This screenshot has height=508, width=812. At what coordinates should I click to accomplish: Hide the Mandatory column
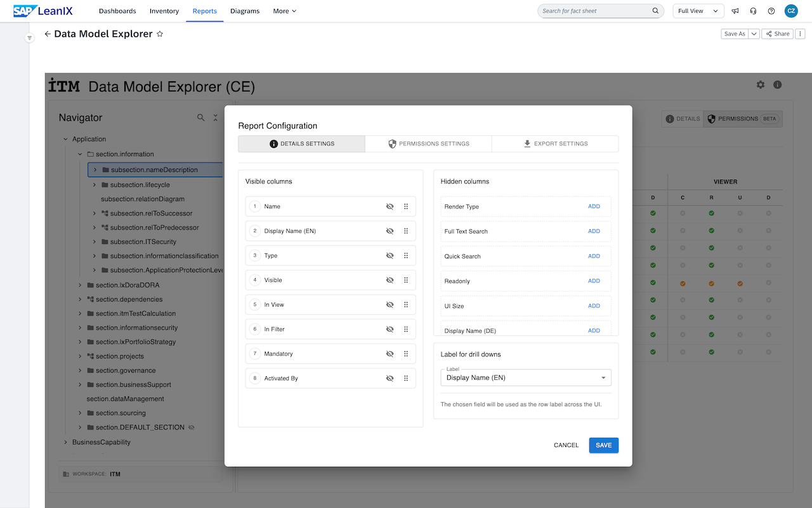(x=390, y=354)
